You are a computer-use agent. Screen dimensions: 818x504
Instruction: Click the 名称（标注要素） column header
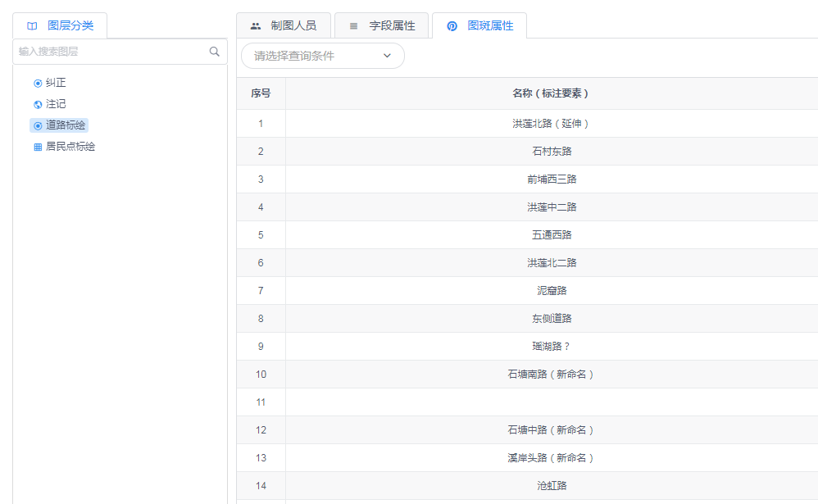pos(552,93)
